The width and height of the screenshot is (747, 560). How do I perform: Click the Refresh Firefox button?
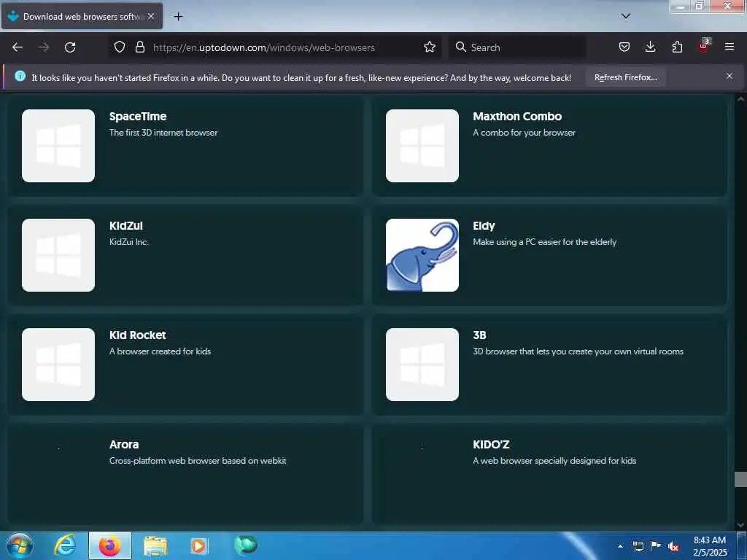(x=625, y=77)
